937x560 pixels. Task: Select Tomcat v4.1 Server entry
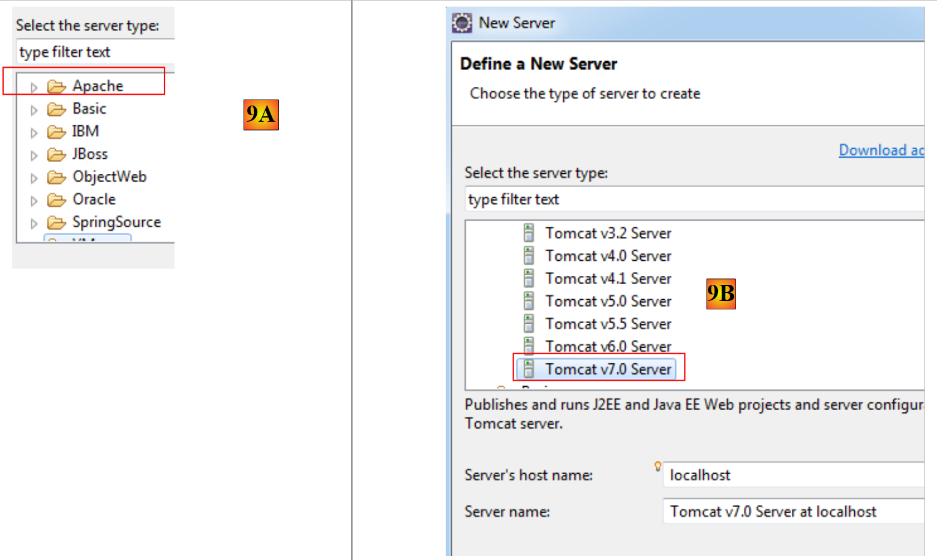click(x=608, y=279)
